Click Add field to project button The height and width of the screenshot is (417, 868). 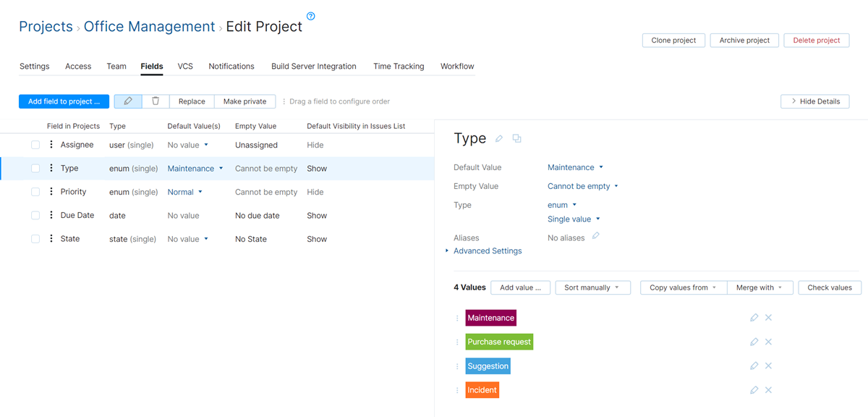(x=64, y=101)
